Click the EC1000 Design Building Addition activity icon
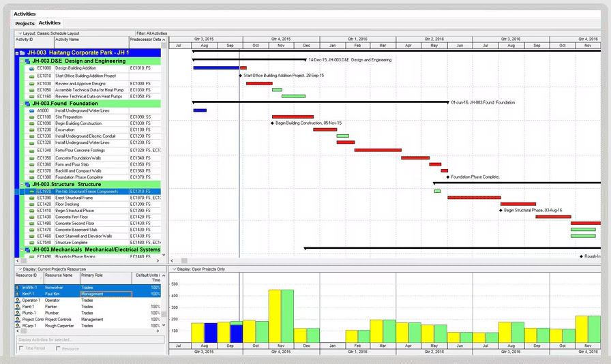Image resolution: width=611 pixels, height=364 pixels. pos(32,68)
